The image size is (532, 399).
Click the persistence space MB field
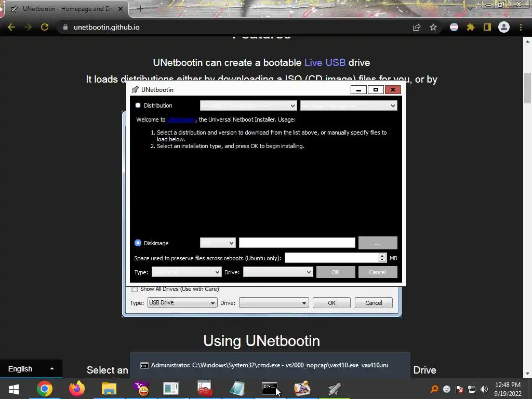click(331, 258)
